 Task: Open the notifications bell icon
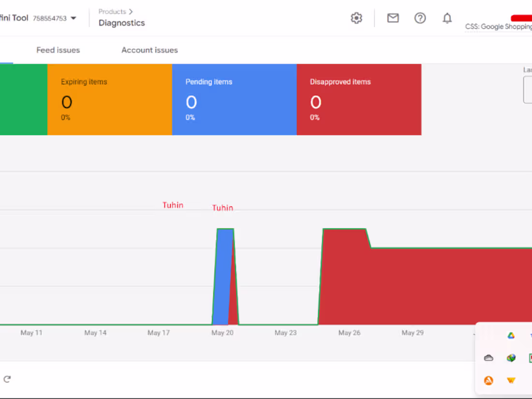point(447,18)
